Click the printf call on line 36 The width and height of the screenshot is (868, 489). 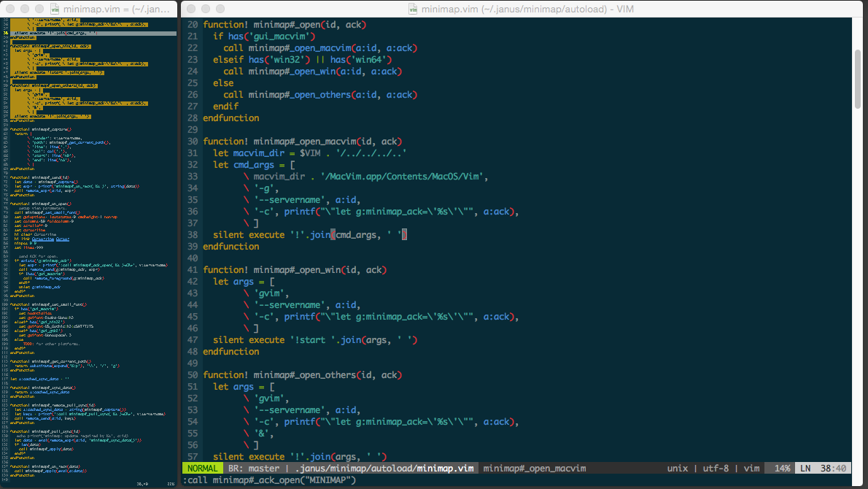[399, 212]
